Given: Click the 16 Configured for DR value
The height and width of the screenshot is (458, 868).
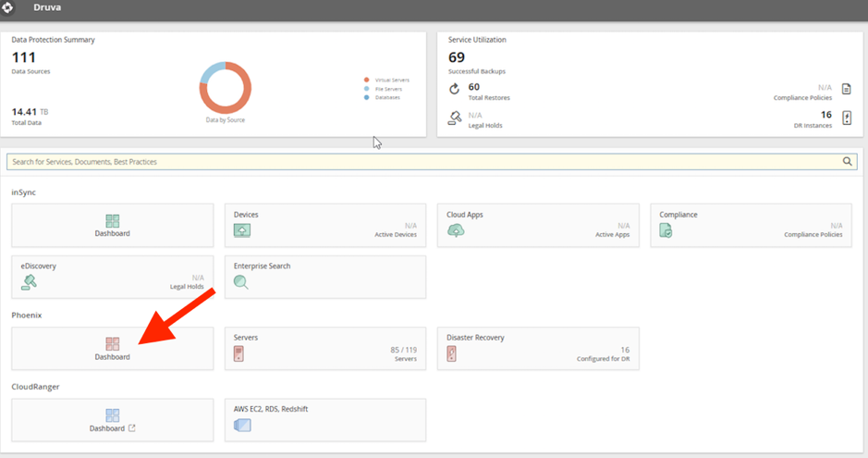Looking at the screenshot, I should coord(625,350).
